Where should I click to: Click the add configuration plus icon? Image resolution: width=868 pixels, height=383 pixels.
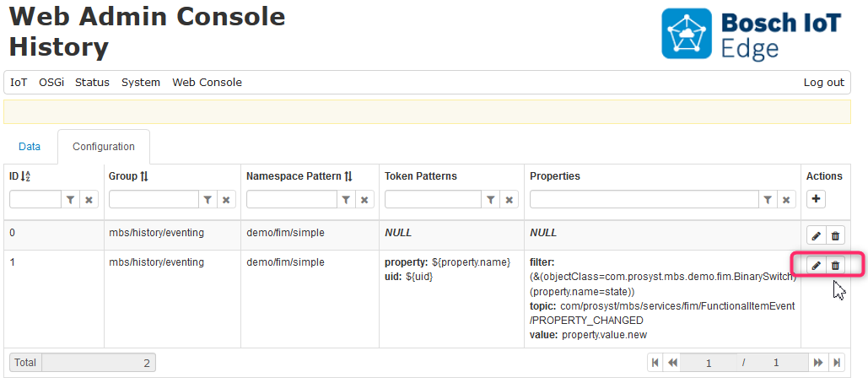(816, 199)
